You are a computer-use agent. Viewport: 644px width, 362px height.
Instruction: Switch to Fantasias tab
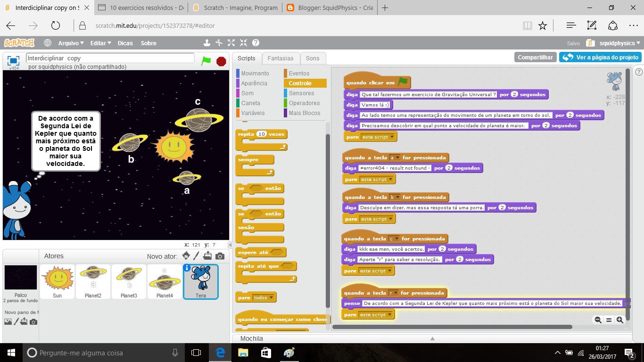coord(281,58)
